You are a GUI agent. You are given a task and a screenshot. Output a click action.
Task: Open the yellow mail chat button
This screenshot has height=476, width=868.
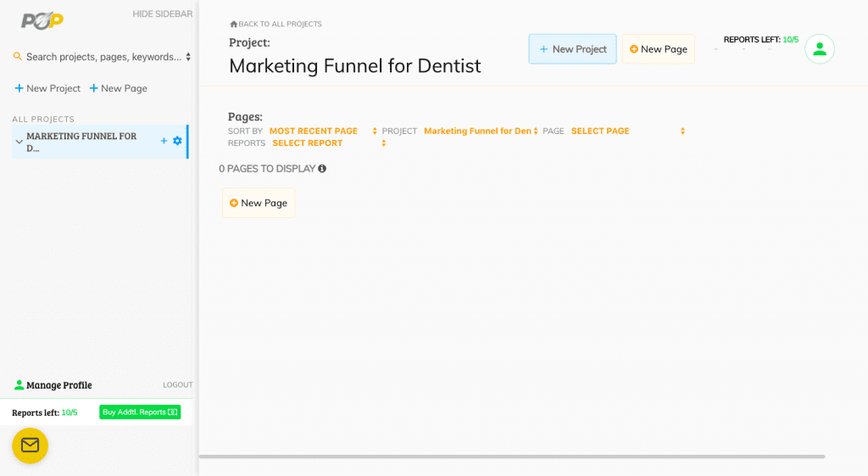(30, 445)
